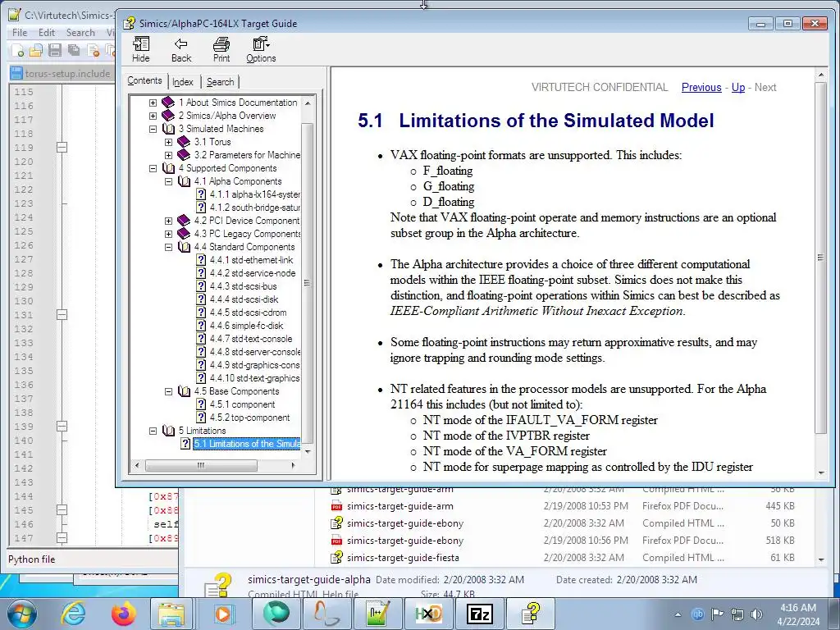
Task: Click the book icon for 4.2 PCI Device Components
Action: (184, 220)
